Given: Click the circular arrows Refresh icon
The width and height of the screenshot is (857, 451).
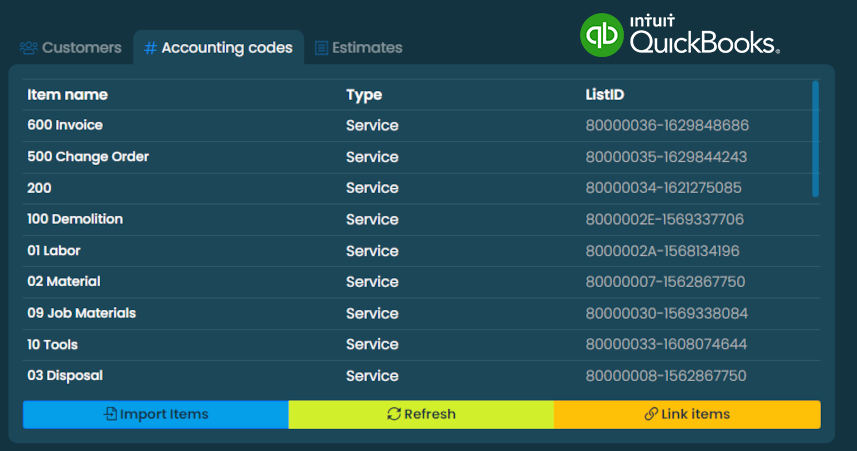Looking at the screenshot, I should pyautogui.click(x=394, y=414).
